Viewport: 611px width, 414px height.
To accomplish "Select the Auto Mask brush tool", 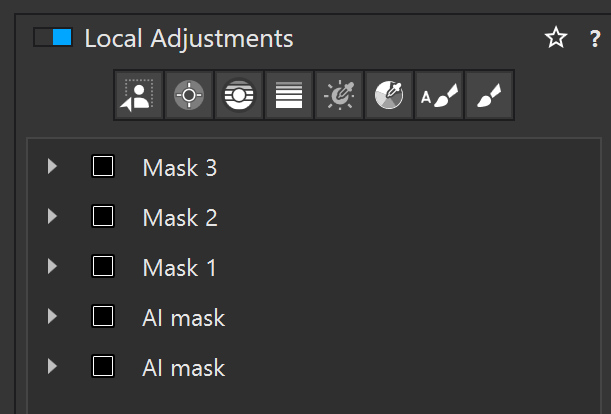I will pyautogui.click(x=439, y=95).
